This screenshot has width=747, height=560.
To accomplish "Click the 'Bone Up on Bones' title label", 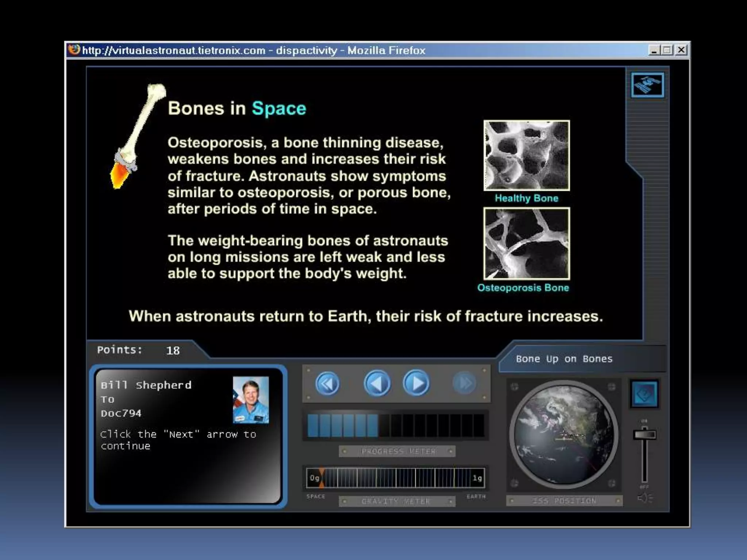I will pyautogui.click(x=564, y=359).
